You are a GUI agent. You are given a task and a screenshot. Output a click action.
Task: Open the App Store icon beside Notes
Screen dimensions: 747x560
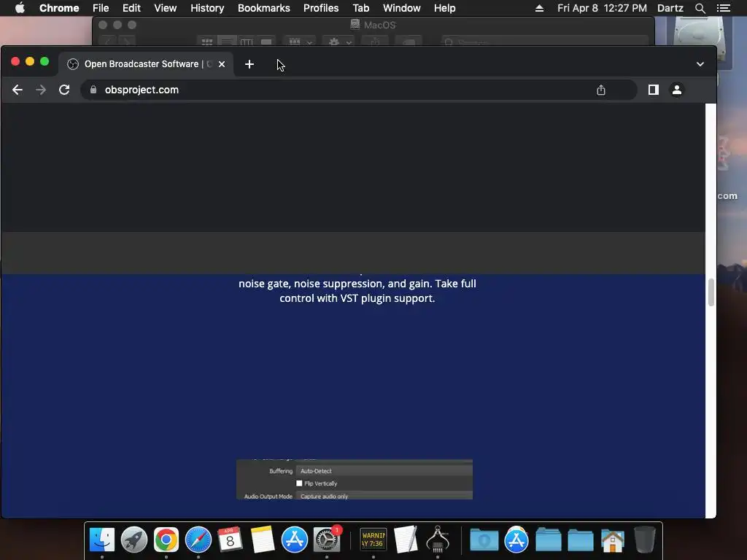coord(295,540)
